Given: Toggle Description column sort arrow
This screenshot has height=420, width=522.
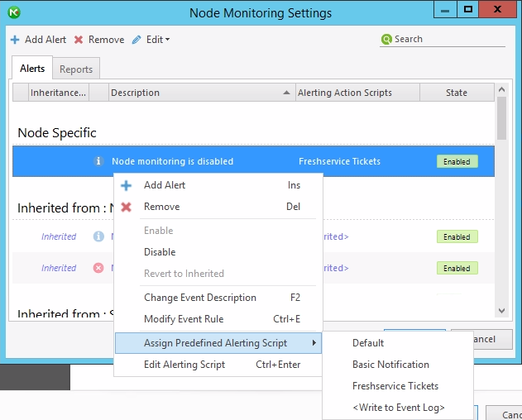Looking at the screenshot, I should pos(286,93).
